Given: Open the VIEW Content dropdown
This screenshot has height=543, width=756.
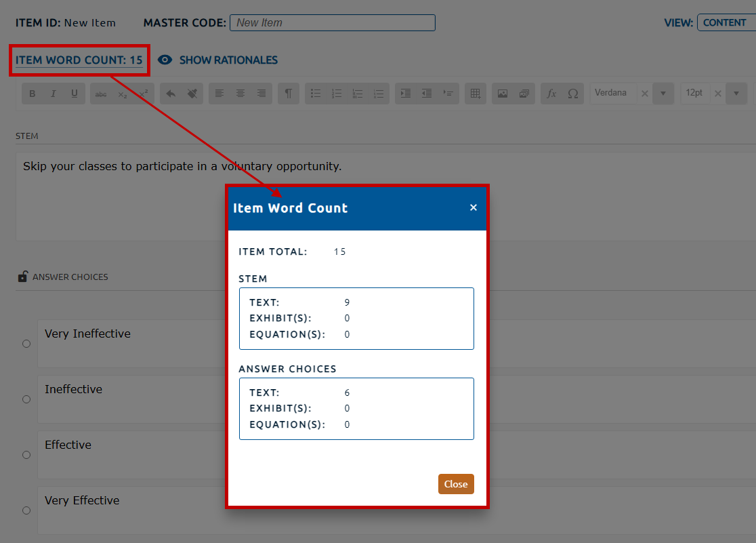Looking at the screenshot, I should 726,22.
